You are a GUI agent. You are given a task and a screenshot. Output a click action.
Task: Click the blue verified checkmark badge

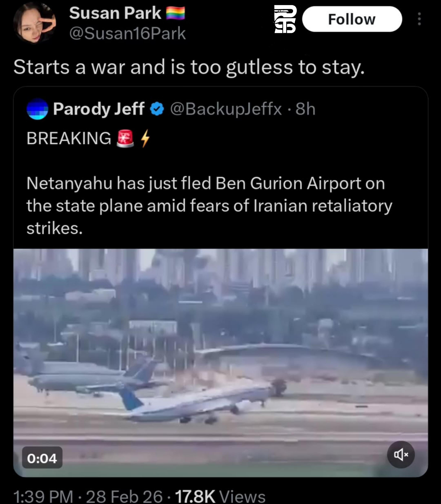157,109
